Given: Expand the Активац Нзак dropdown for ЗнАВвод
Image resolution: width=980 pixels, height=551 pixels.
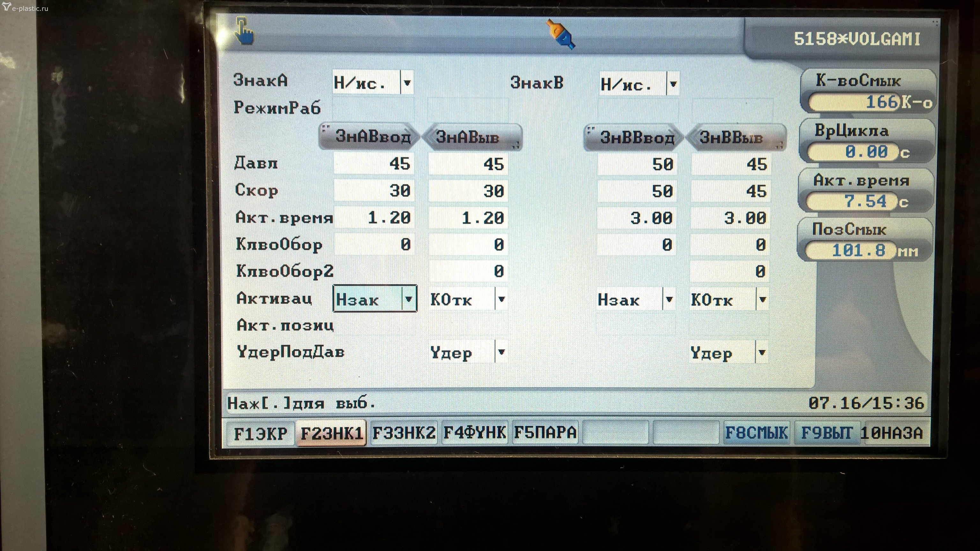Looking at the screenshot, I should click(x=409, y=299).
